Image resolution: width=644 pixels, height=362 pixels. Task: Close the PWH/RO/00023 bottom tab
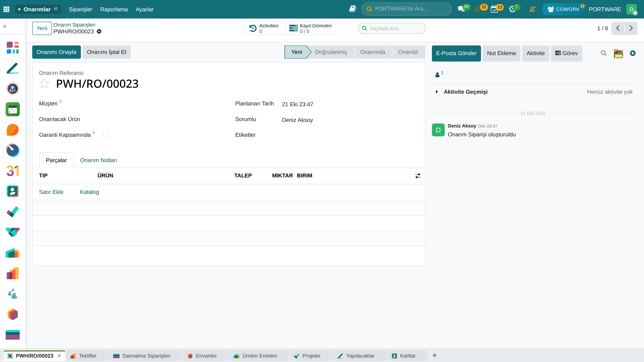pyautogui.click(x=59, y=356)
